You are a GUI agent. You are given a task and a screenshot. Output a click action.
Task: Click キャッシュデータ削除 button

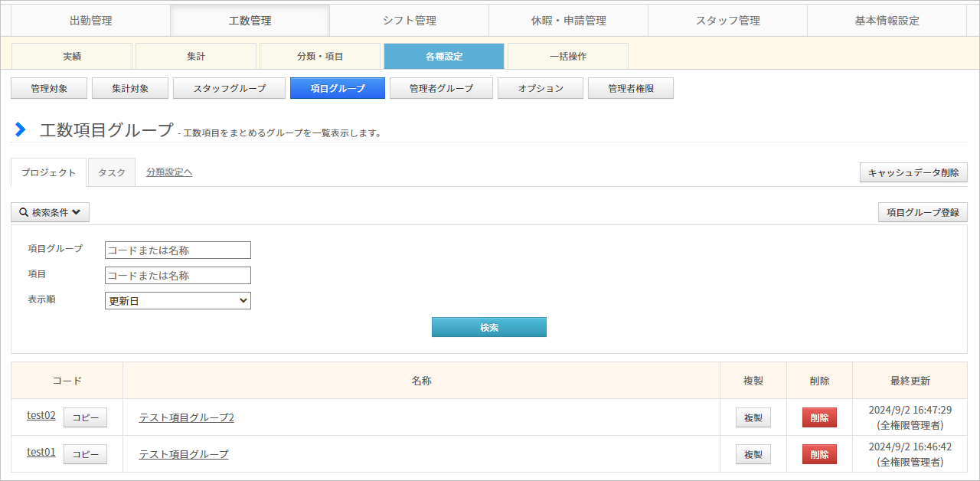913,172
